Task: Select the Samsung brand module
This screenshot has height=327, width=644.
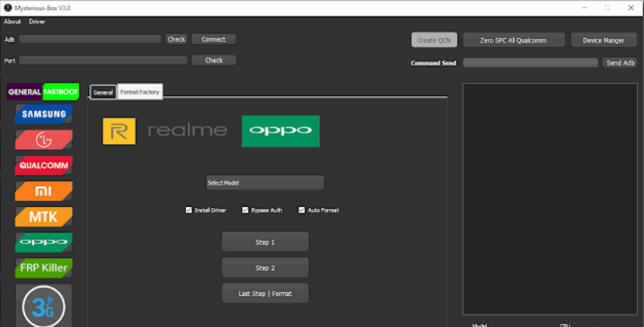Action: pos(43,114)
